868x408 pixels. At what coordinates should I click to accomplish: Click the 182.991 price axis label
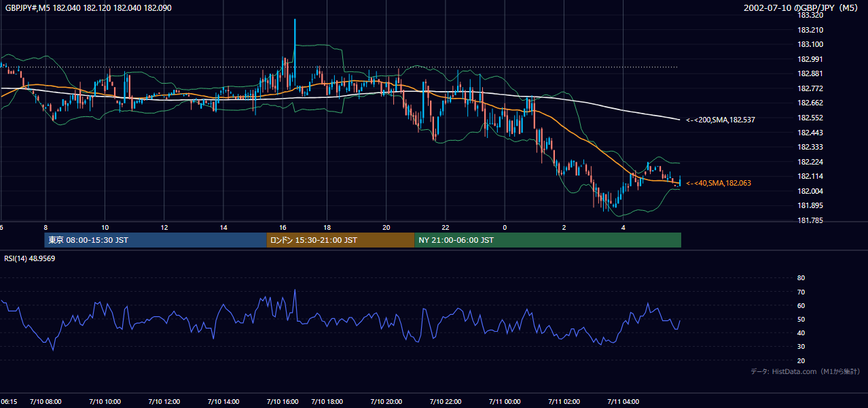810,59
